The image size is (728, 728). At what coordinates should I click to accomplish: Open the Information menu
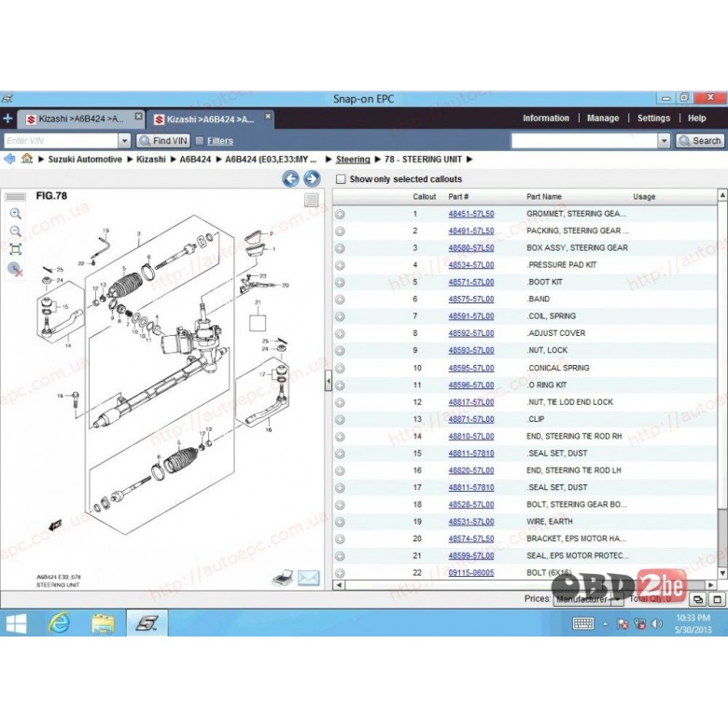click(x=546, y=118)
